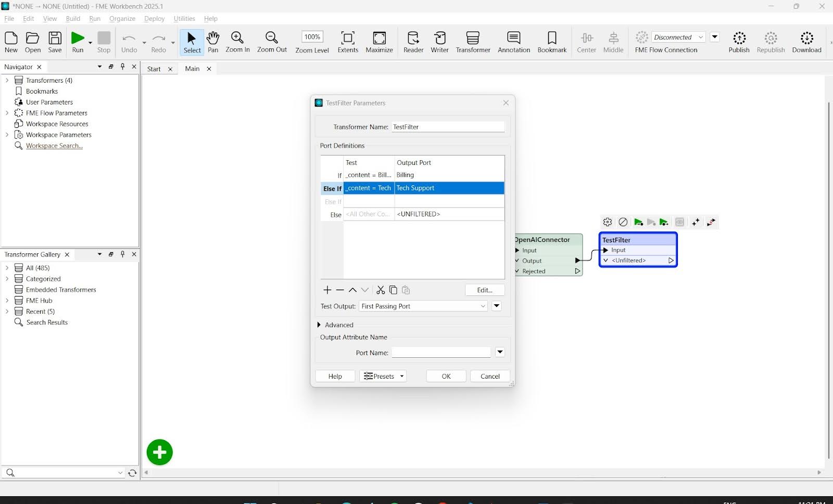Click the Add Reader toolbar icon
The width and height of the screenshot is (833, 504).
[x=413, y=42]
